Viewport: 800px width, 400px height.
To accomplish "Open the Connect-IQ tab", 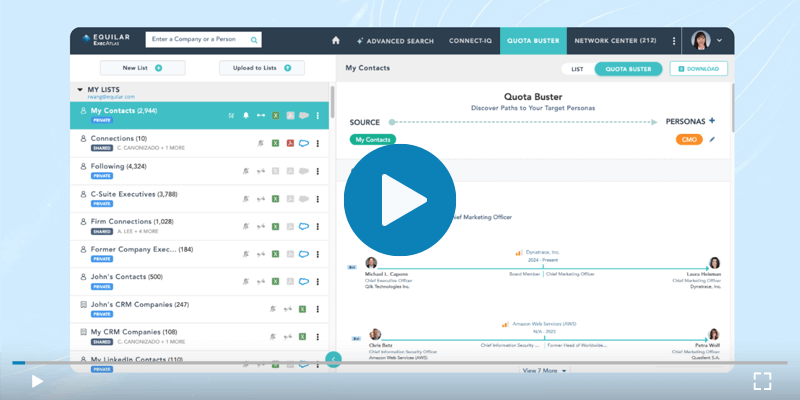I will coord(470,41).
